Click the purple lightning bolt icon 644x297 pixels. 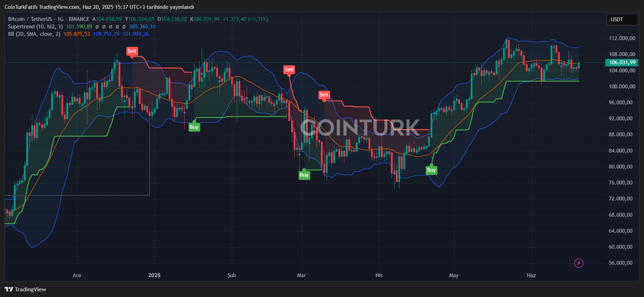pyautogui.click(x=579, y=263)
